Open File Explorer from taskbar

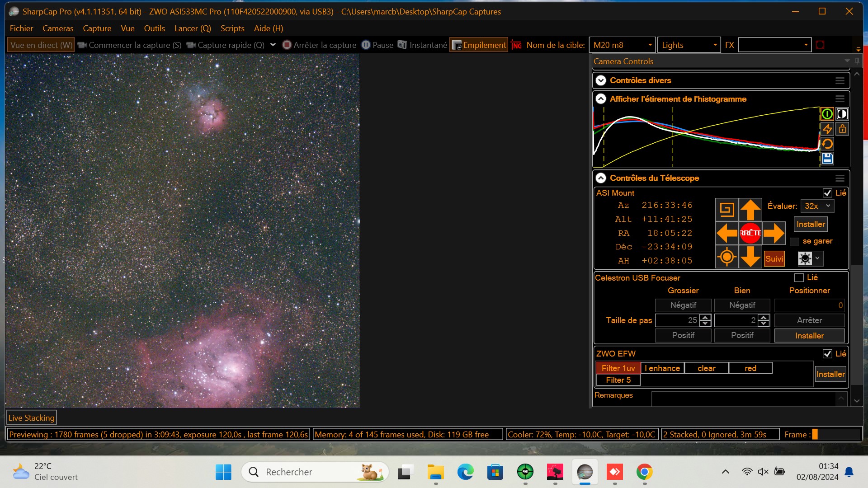pyautogui.click(x=436, y=472)
